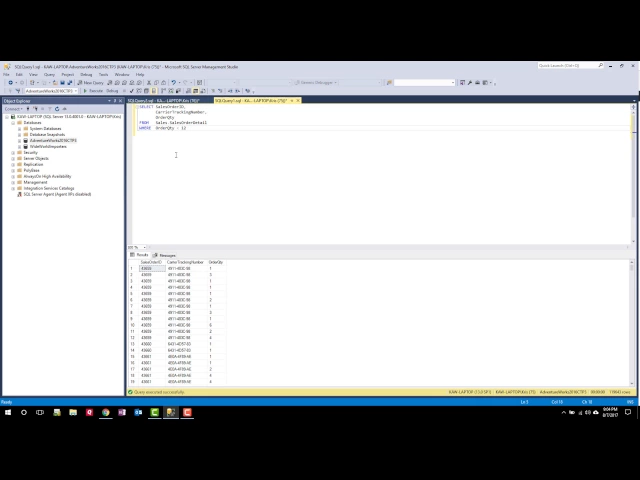Open the find combo box dropdown in the toolbar
This screenshot has width=640, height=480.
(x=453, y=82)
